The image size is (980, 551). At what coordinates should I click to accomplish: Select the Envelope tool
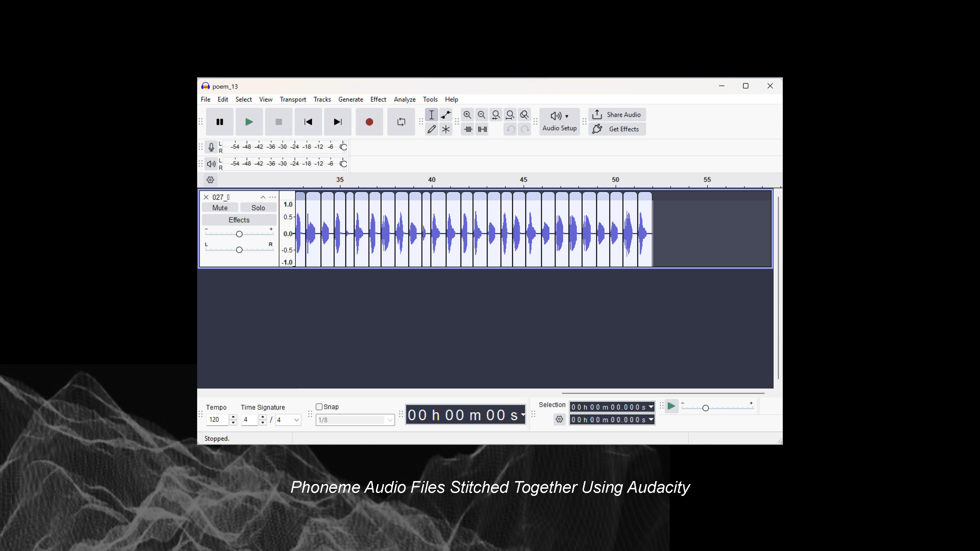[x=445, y=115]
